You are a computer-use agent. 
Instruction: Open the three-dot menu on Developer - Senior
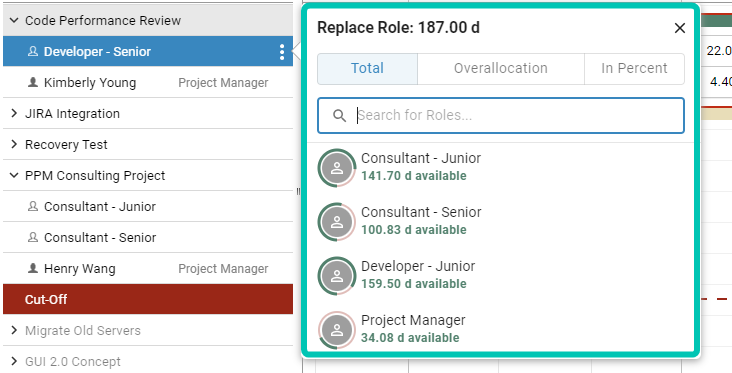coord(282,52)
